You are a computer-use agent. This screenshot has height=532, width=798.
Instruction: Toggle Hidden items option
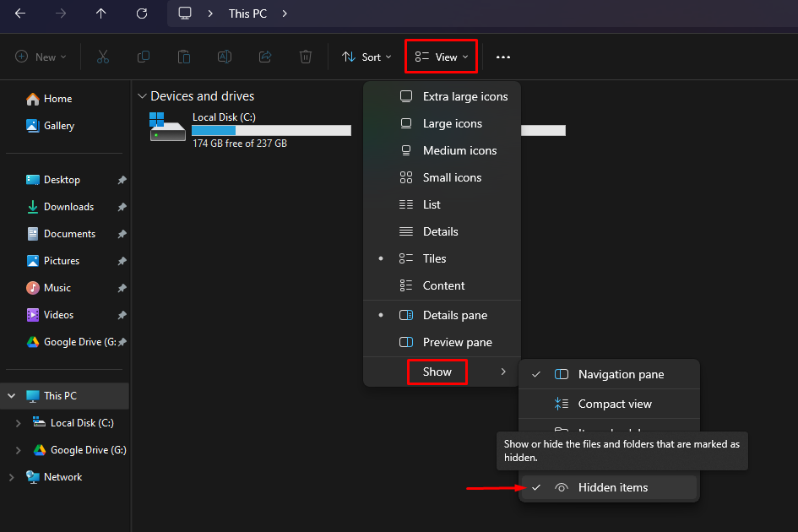[609, 488]
